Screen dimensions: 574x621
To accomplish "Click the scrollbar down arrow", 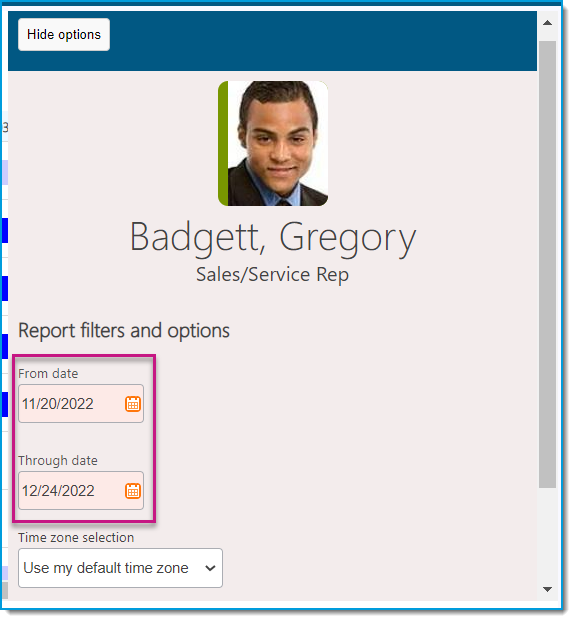I will tap(547, 589).
